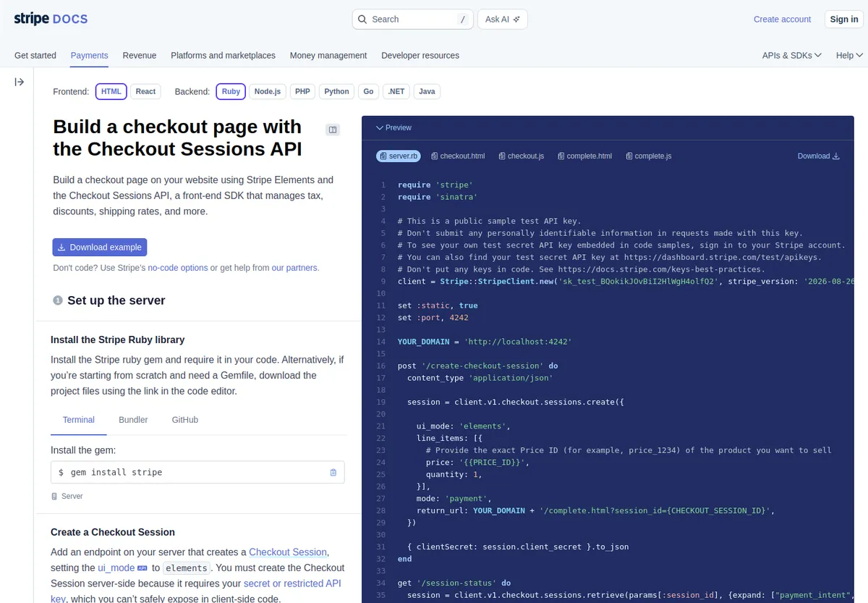This screenshot has height=603, width=868.
Task: Open the Help dropdown menu
Action: point(849,55)
